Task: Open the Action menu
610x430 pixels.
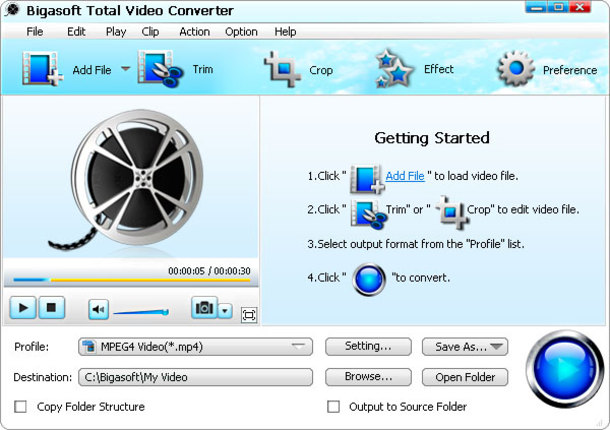Action: click(x=195, y=32)
